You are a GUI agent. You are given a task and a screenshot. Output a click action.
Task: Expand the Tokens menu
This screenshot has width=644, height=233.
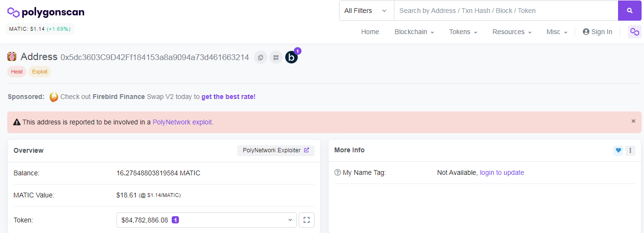tap(463, 32)
